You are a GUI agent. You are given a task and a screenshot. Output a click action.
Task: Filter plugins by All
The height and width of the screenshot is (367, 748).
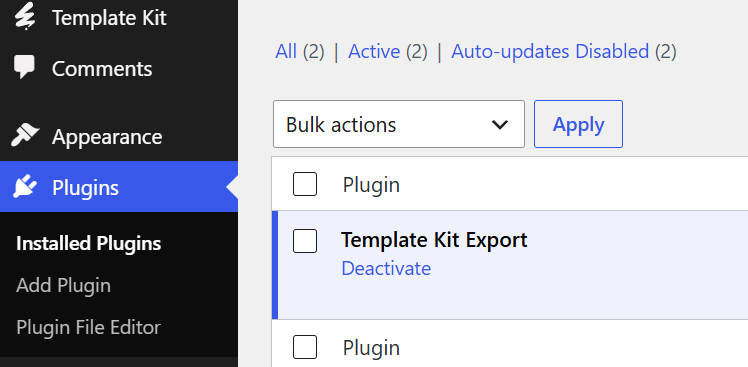286,51
